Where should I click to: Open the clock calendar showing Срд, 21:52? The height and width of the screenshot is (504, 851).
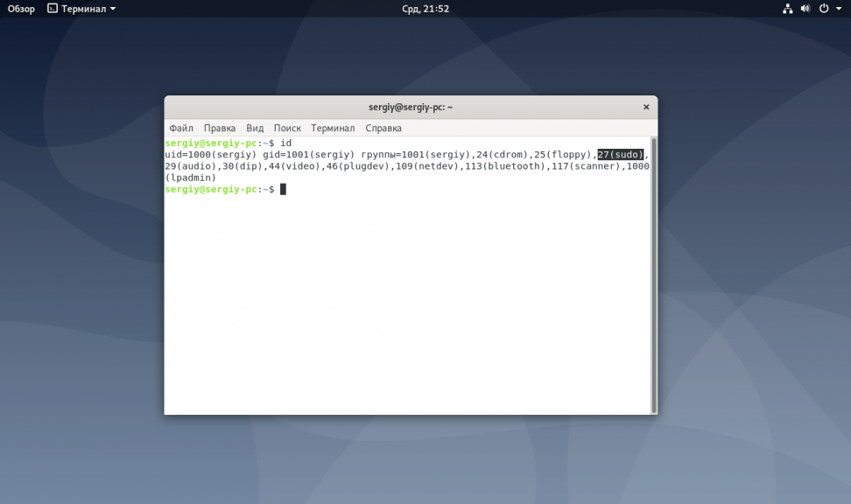(425, 9)
